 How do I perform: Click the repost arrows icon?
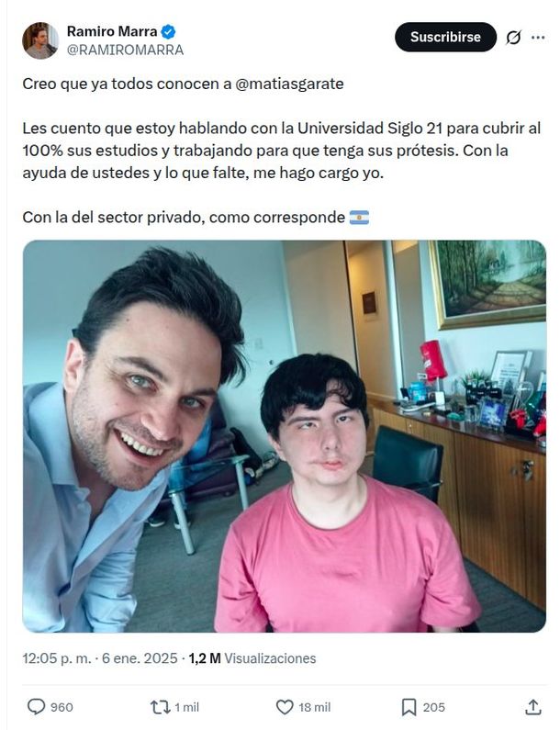(x=161, y=707)
